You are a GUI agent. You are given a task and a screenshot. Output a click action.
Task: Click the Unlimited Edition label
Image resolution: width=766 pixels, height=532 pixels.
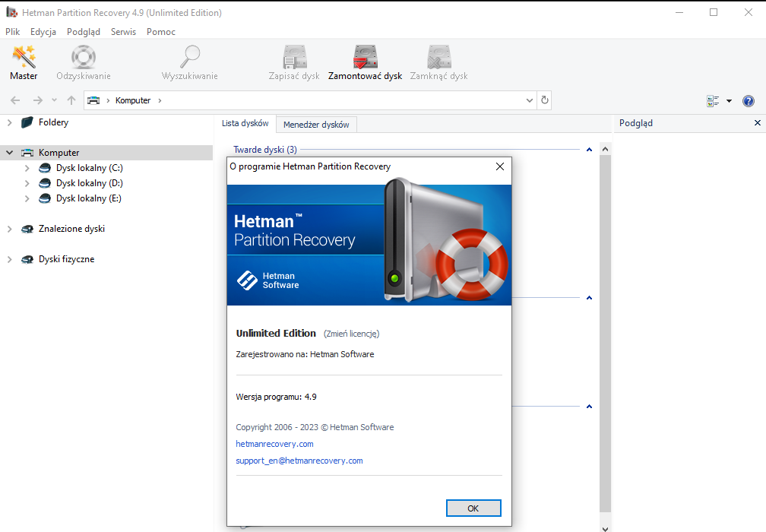point(276,333)
